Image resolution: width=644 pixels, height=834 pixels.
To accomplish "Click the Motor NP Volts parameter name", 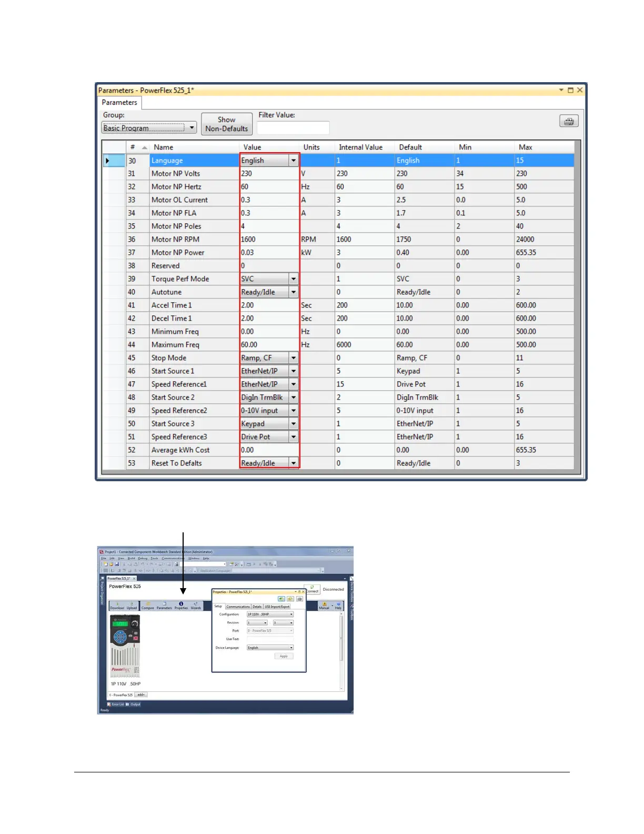I will [176, 174].
